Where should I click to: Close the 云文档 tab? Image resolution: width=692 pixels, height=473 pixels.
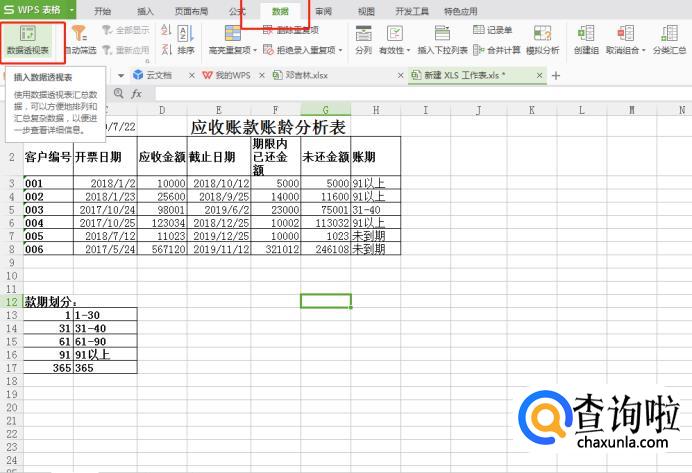click(x=192, y=75)
